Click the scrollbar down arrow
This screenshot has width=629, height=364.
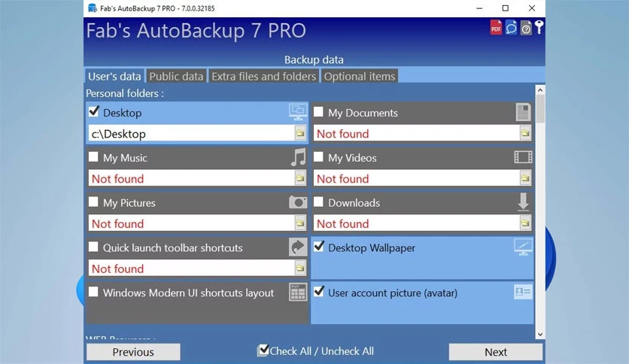click(540, 334)
